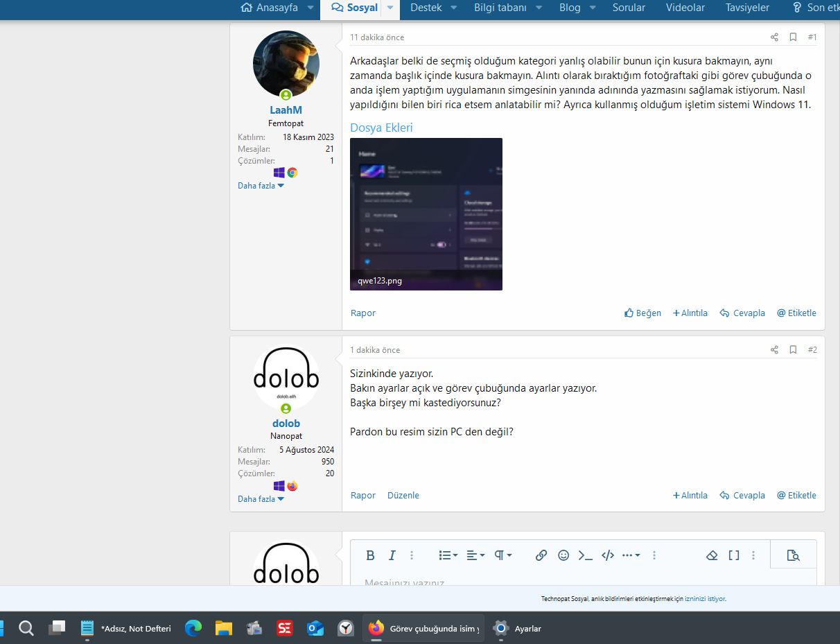The image size is (840, 644).
Task: Open the Son etkinlikler nav item
Action: click(816, 8)
